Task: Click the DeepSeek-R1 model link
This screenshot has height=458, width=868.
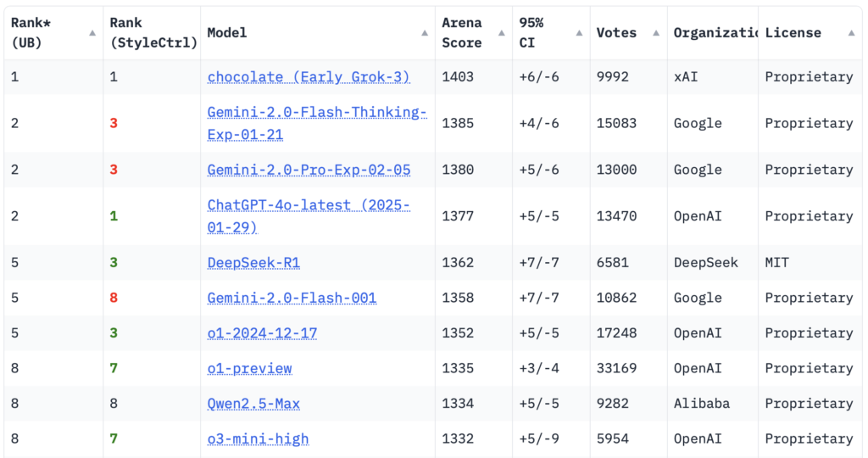Action: click(x=253, y=263)
